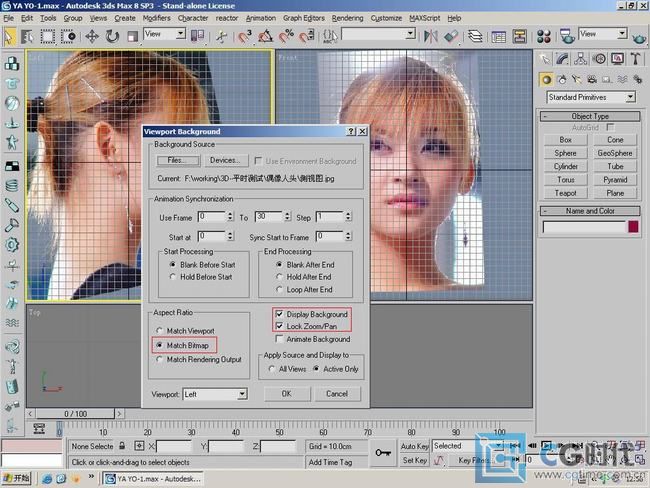Select the Rectangular Selection Region tool
This screenshot has height=488, width=650.
(47, 36)
